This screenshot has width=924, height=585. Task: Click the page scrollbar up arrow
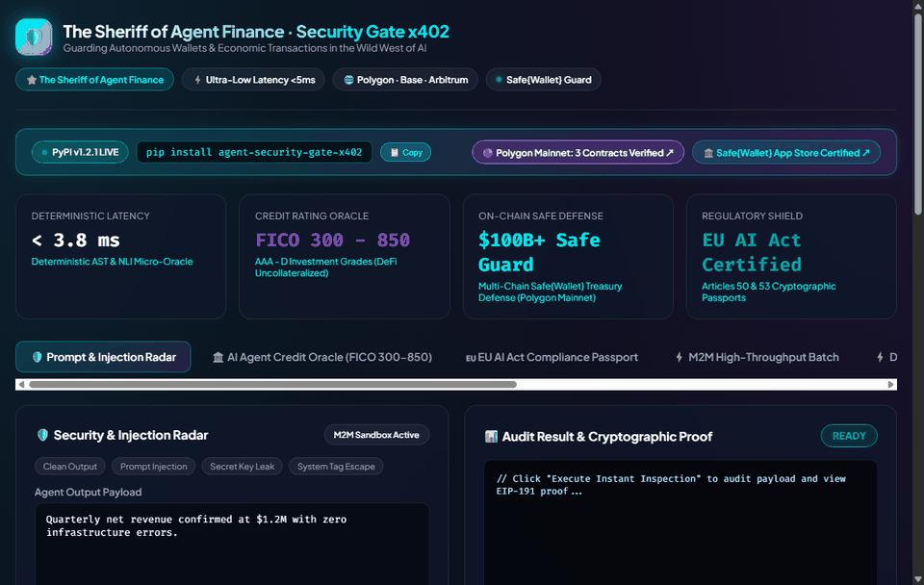(918, 6)
